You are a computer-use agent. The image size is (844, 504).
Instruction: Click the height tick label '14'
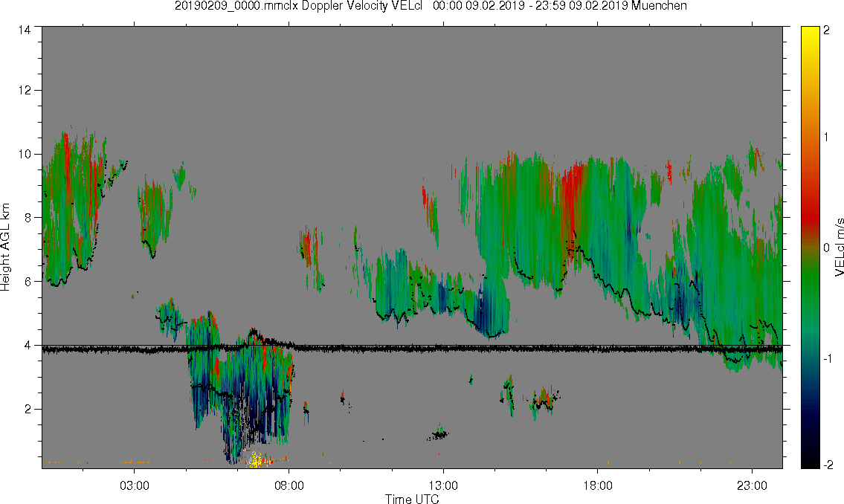pos(24,30)
